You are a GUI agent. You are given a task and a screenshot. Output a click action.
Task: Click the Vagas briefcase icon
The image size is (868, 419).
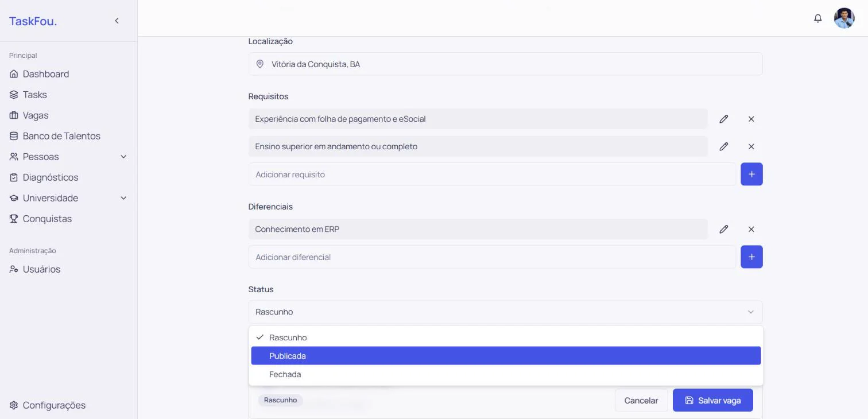click(14, 115)
